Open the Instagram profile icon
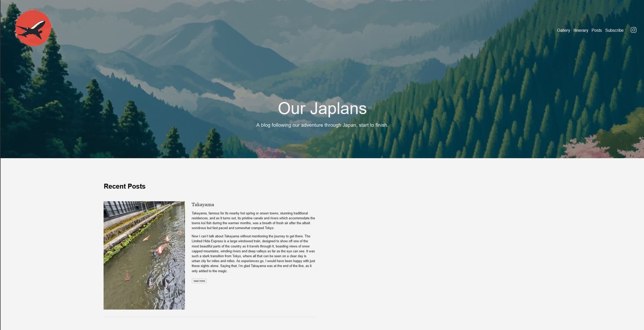This screenshot has height=330, width=644. click(633, 30)
